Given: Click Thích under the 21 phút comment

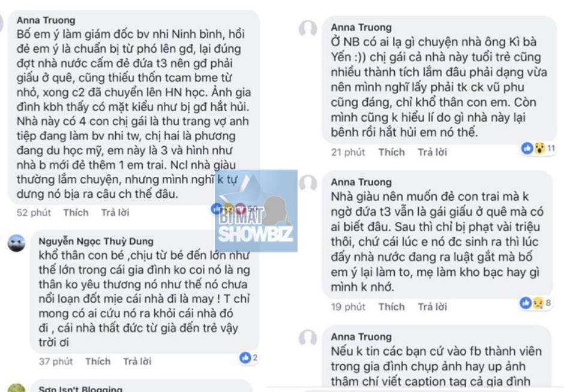Looking at the screenshot, I should pos(391,152).
